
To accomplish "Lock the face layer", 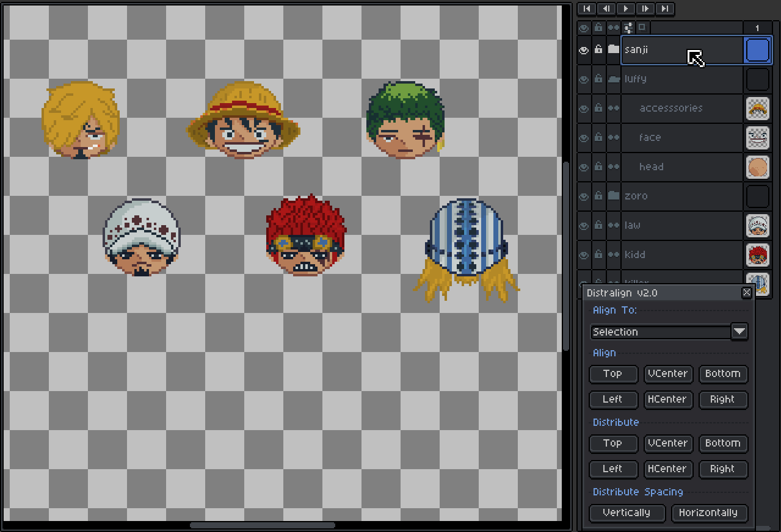I will click(598, 137).
